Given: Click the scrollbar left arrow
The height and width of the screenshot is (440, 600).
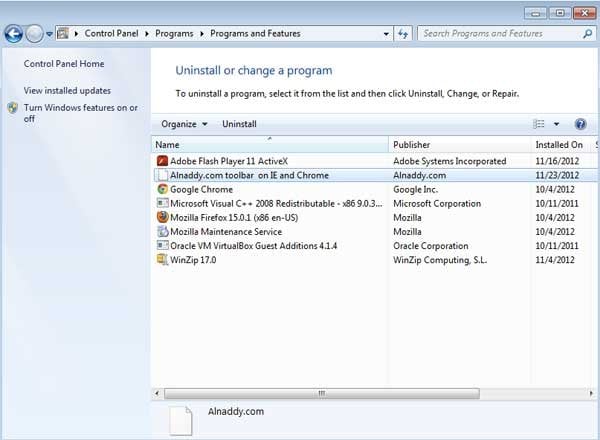Looking at the screenshot, I should coord(157,393).
